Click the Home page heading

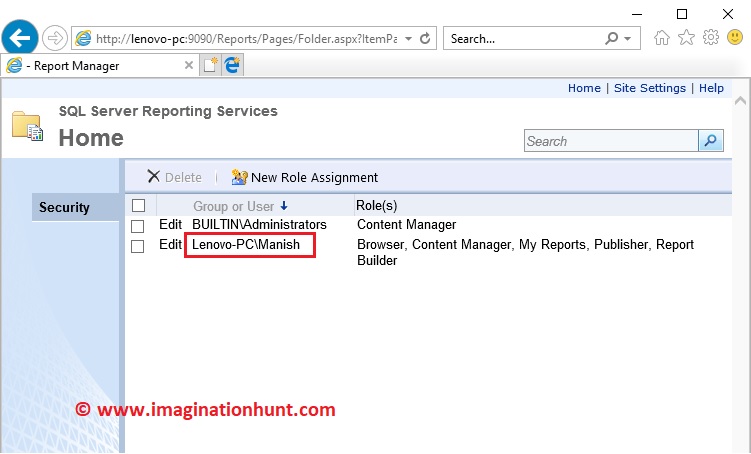(x=91, y=138)
